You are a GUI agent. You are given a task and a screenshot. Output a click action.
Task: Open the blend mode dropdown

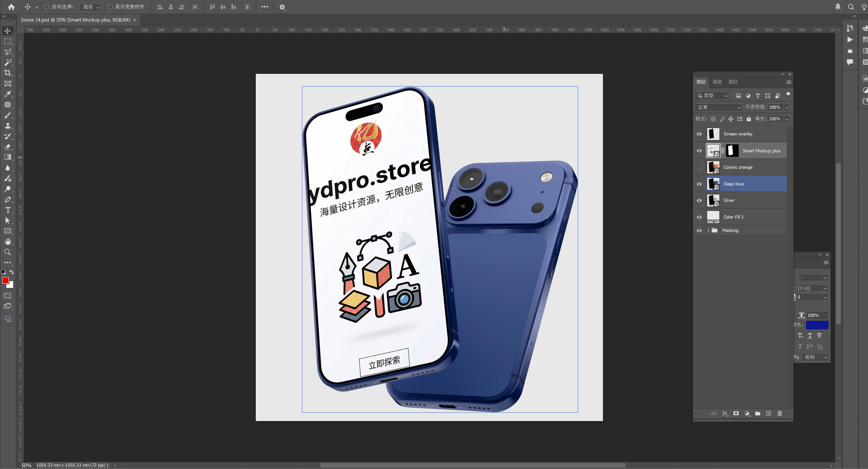(x=718, y=107)
